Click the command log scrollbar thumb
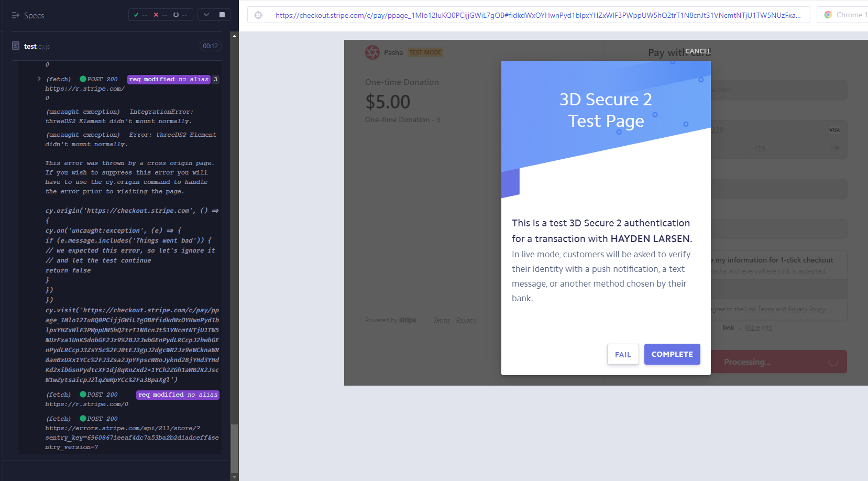 [234, 448]
